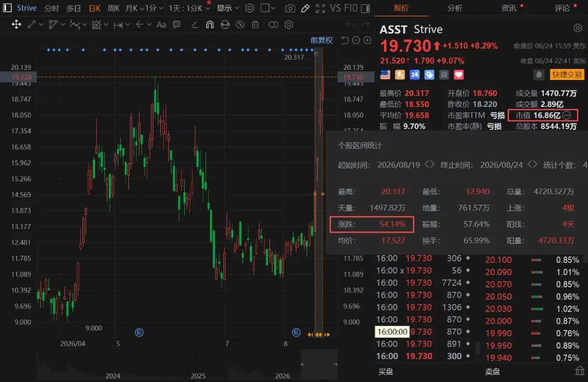Select the polyline channel drawing tool
Screen dimensions: 588x382
[53, 25]
